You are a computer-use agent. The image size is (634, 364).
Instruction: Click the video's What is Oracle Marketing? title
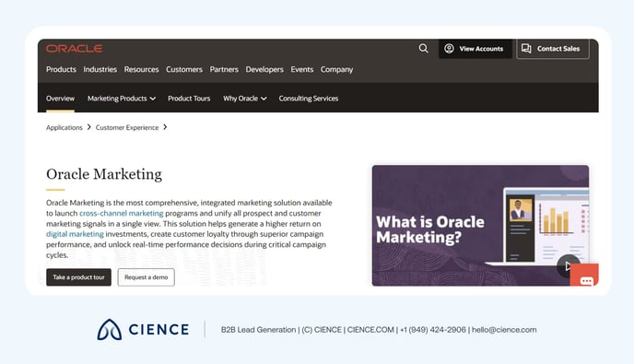click(x=429, y=229)
